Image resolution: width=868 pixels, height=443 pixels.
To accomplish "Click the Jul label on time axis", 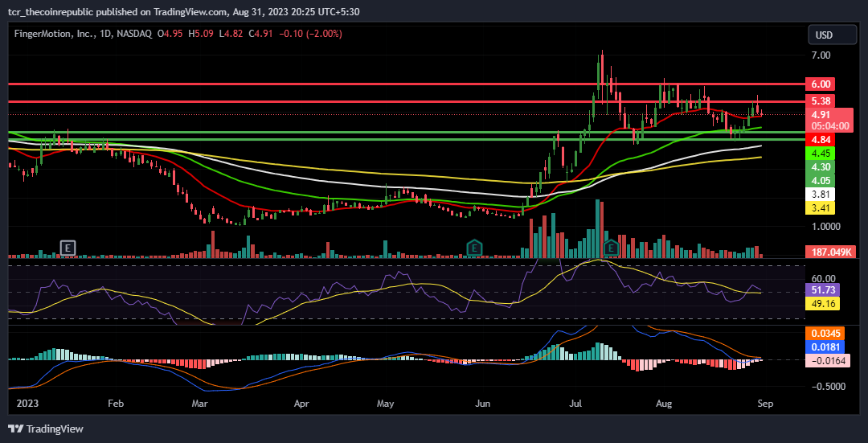I will pos(576,403).
